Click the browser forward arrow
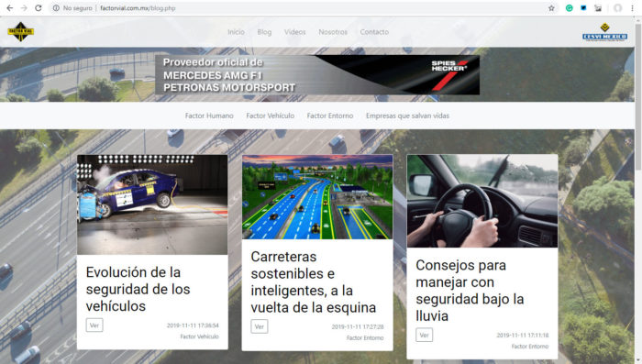 [24, 8]
